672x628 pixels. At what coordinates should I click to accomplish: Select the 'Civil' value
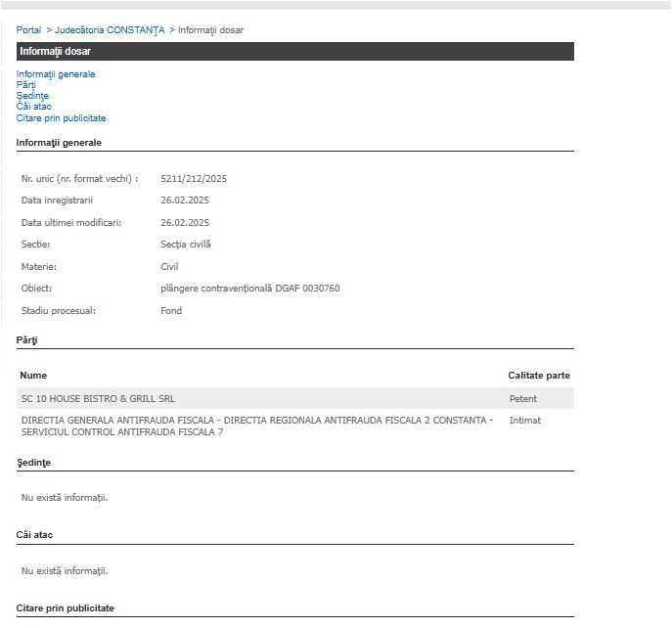[x=169, y=267]
